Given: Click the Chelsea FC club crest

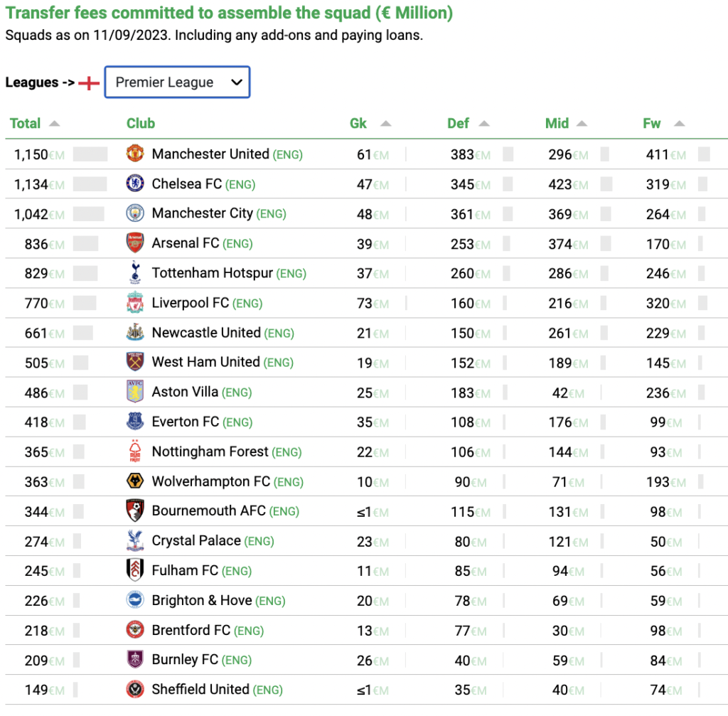Looking at the screenshot, I should tap(135, 183).
